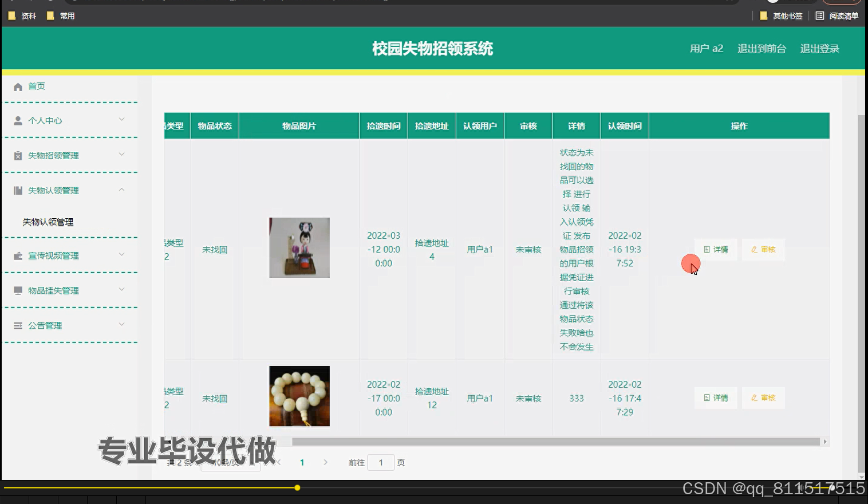This screenshot has height=504, width=868.
Task: Click the 拾遗时间 column header
Action: click(x=384, y=126)
